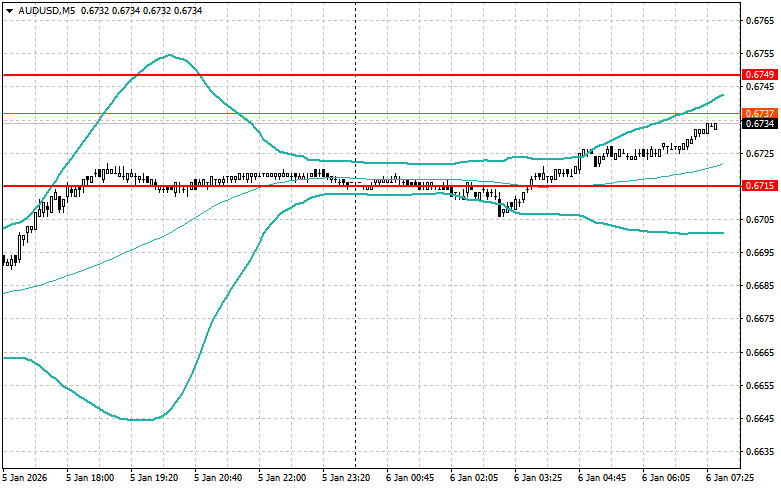This screenshot has height=489, width=781.
Task: Click the 0.6755 price axis value
Action: pos(760,54)
